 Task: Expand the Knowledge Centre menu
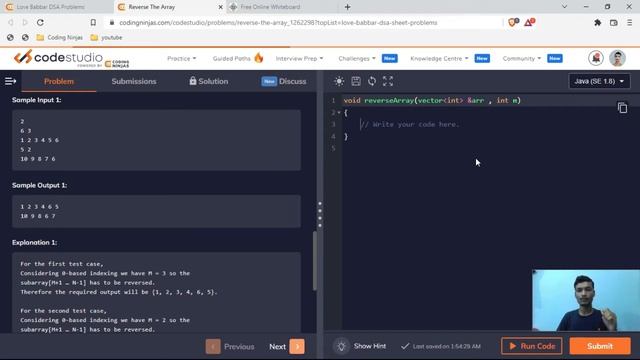(439, 58)
